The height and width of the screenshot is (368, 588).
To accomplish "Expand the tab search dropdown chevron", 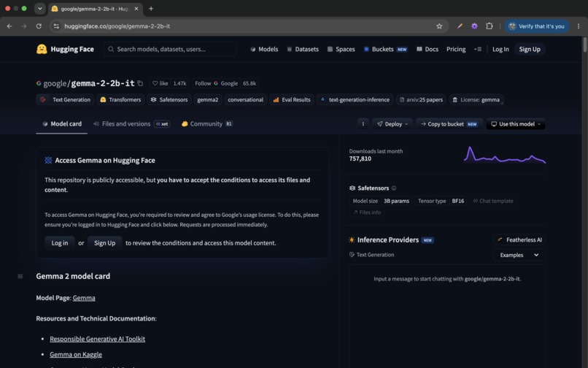I will pos(39,9).
